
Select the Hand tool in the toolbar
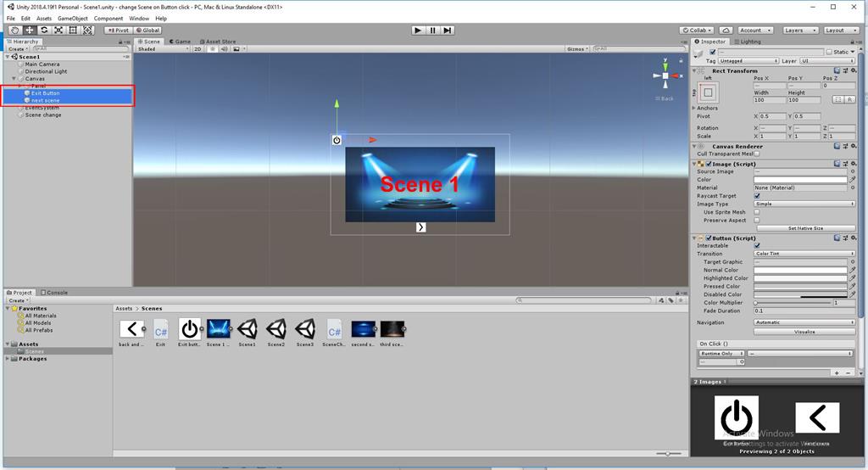tap(15, 31)
